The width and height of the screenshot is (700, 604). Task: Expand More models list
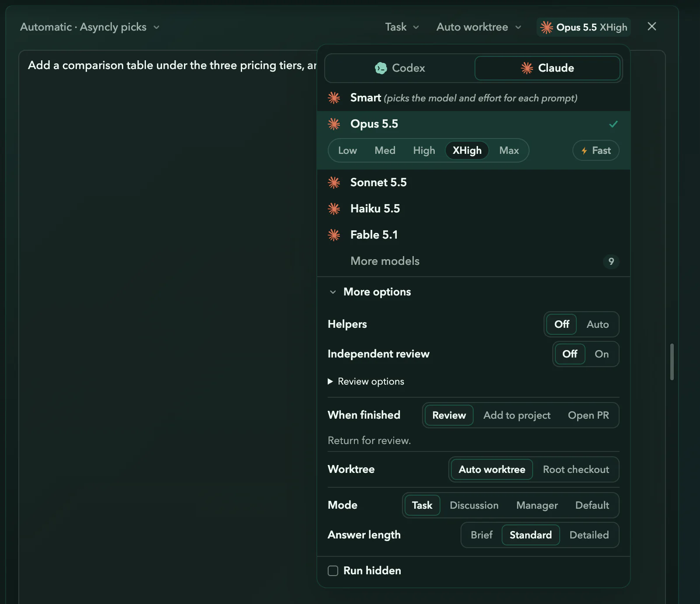pyautogui.click(x=474, y=261)
